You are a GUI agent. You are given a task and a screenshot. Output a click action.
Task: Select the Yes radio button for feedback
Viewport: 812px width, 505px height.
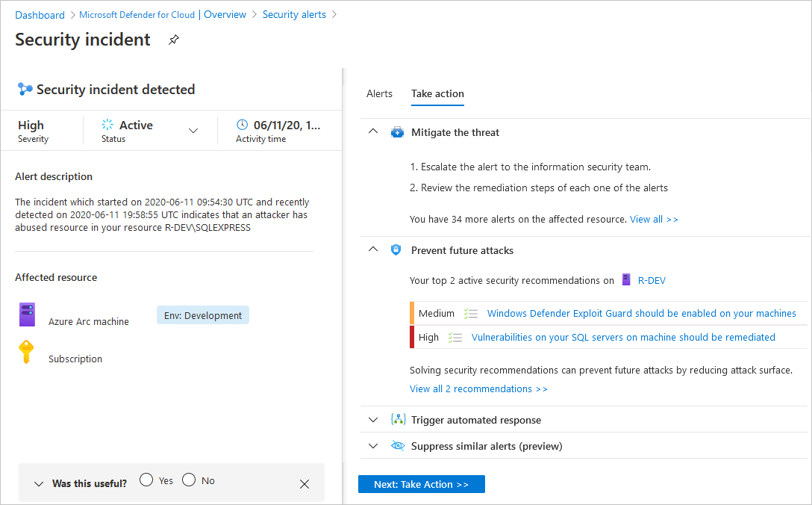146,479
